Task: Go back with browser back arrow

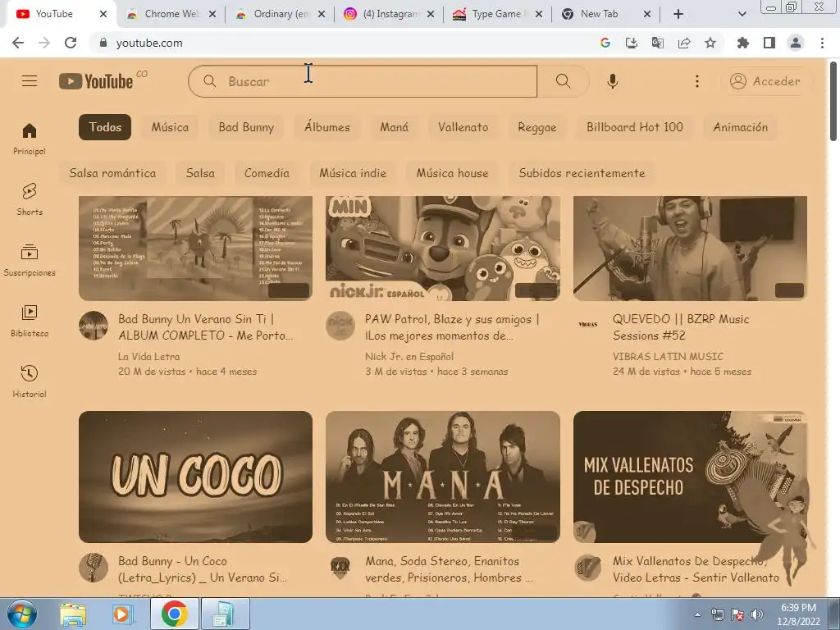Action: pos(18,43)
